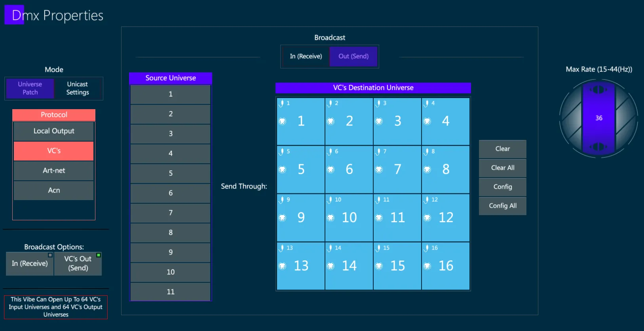Pick Art-net in the Protocol list
This screenshot has width=644, height=331.
point(54,170)
